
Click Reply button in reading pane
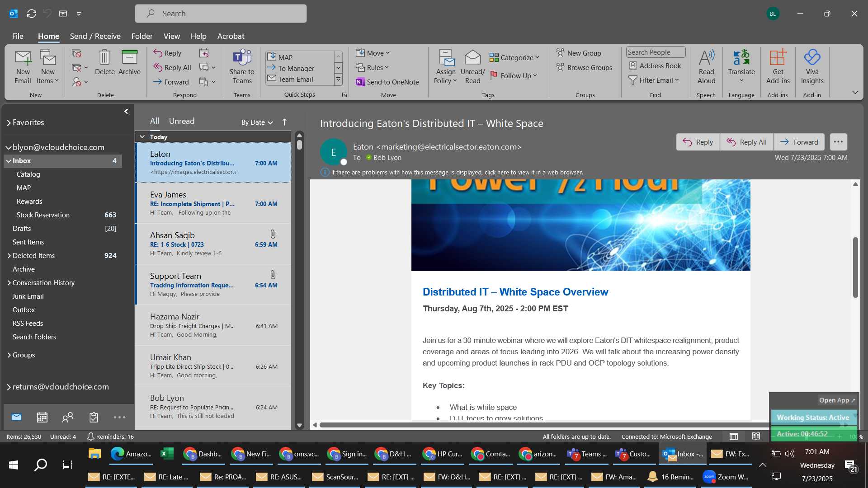pos(698,142)
